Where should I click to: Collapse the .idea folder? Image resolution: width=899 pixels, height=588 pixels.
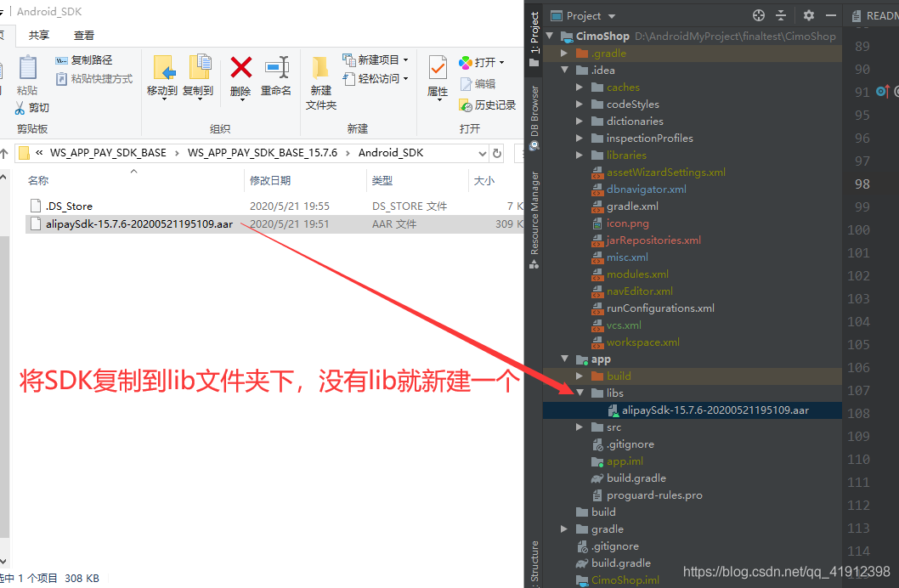(565, 70)
